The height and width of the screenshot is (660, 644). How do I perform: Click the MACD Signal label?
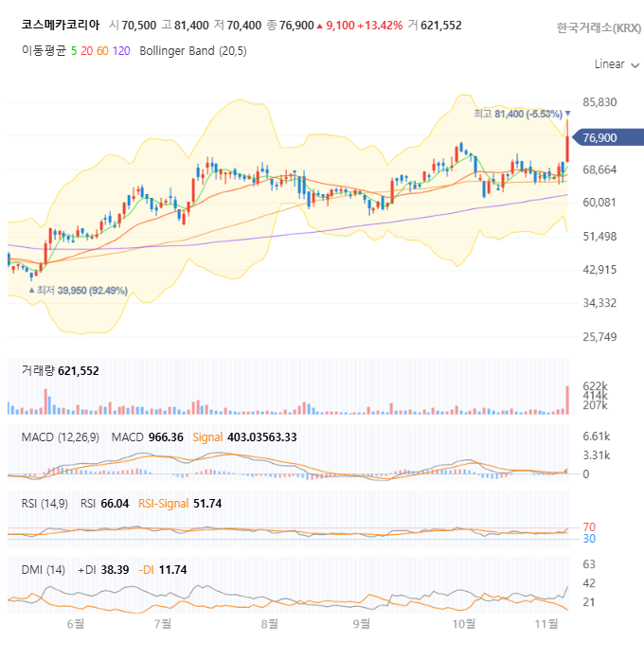[207, 437]
